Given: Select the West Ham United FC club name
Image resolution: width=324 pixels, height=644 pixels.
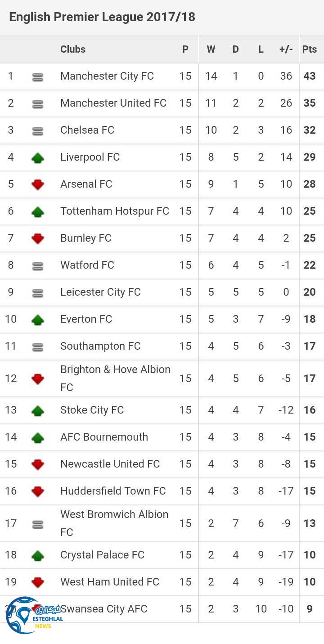Looking at the screenshot, I should click(x=110, y=582).
